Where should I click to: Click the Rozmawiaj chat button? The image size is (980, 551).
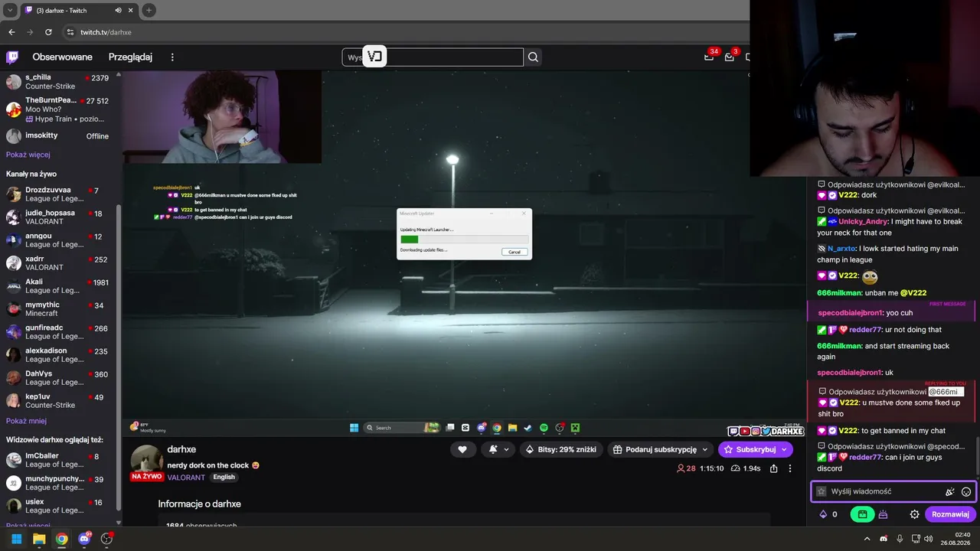951,514
